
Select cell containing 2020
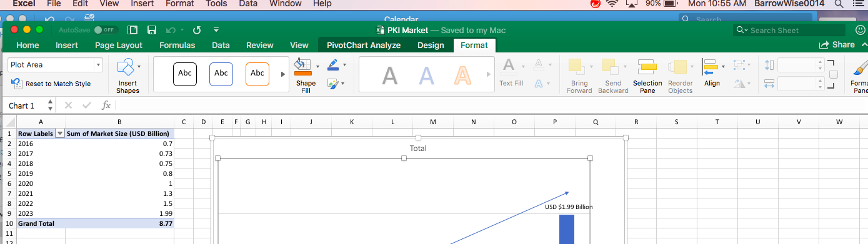point(41,183)
